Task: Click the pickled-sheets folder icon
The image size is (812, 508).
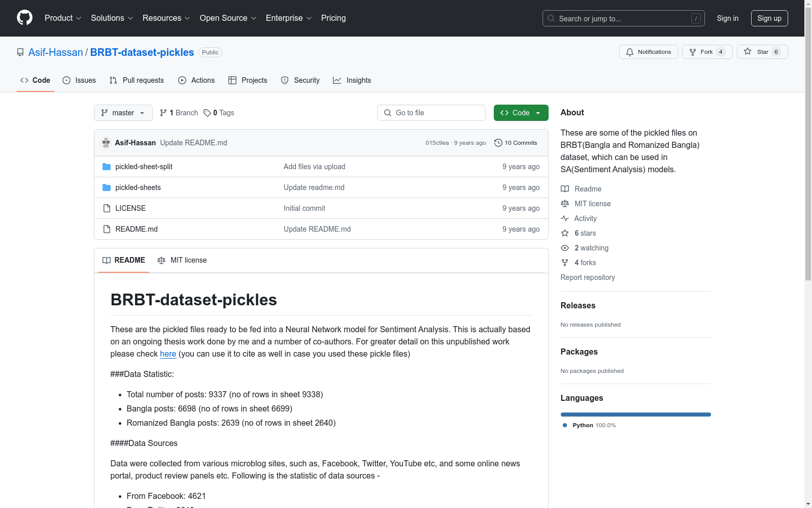Action: [107, 187]
